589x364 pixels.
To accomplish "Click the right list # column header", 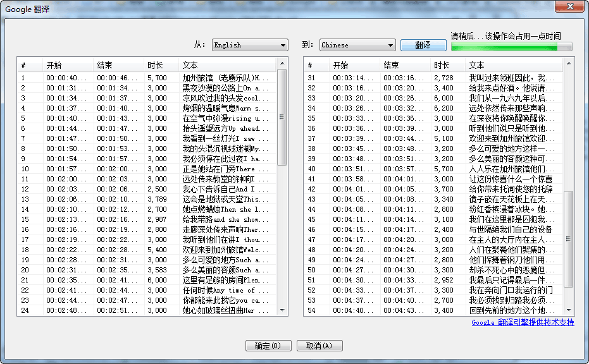I will [317, 65].
